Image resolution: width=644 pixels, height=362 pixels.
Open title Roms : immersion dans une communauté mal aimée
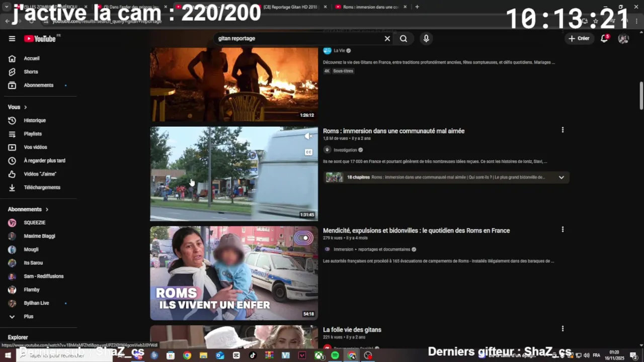(x=393, y=131)
